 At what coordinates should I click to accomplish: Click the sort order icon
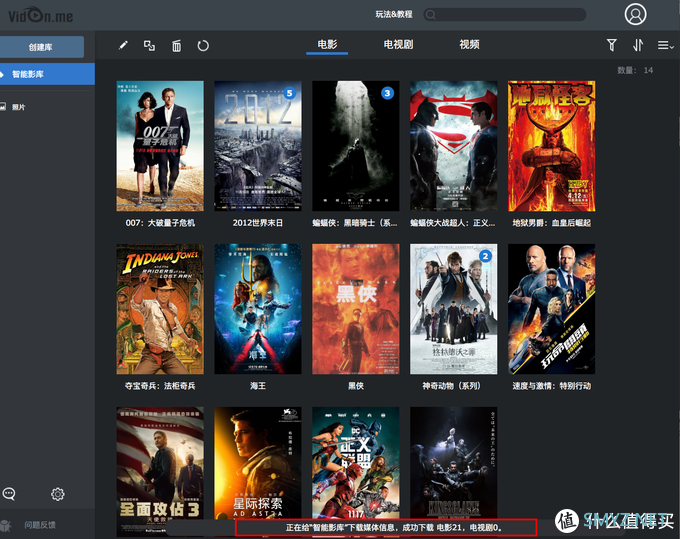[638, 45]
